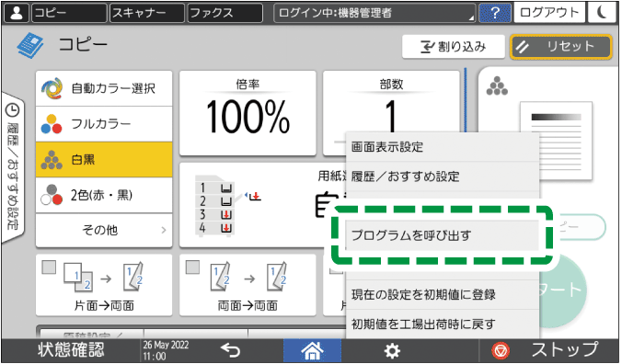Tap the 白黒 mode icon in preview pane
This screenshot has height=364, width=622.
(497, 86)
